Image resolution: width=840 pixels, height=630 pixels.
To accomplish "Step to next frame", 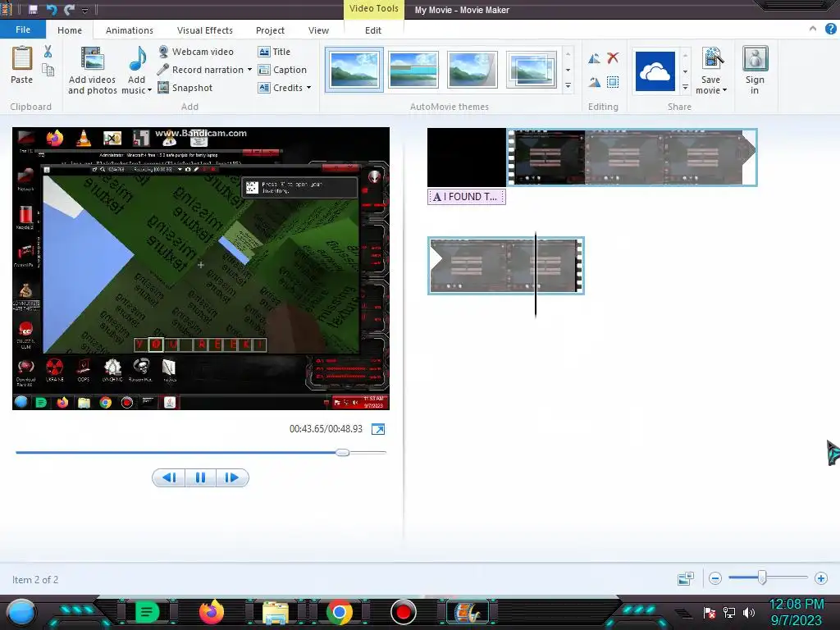I will coord(231,477).
